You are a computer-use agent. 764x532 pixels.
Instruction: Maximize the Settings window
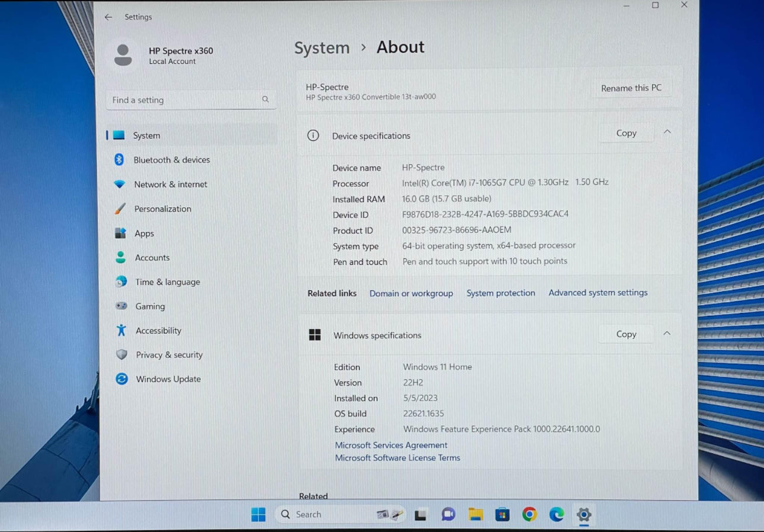coord(655,5)
